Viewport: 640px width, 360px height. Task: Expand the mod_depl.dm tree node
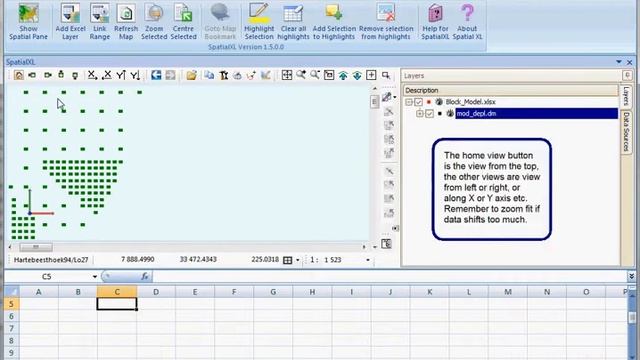(420, 113)
